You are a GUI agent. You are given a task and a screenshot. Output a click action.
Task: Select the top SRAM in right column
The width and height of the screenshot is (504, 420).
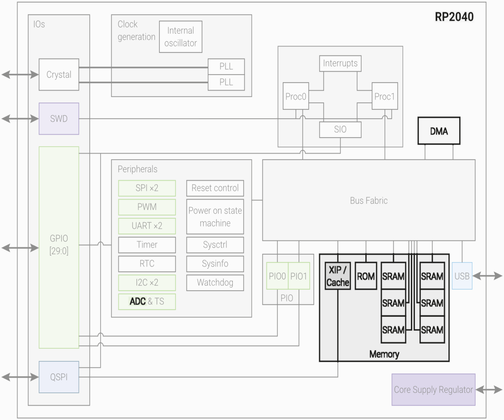tap(432, 276)
